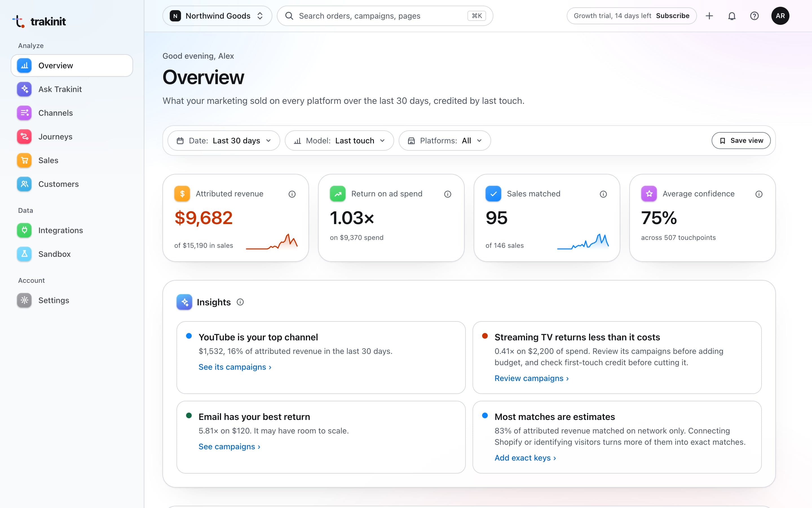The image size is (812, 508).
Task: Click the search magnifier icon
Action: pos(289,16)
